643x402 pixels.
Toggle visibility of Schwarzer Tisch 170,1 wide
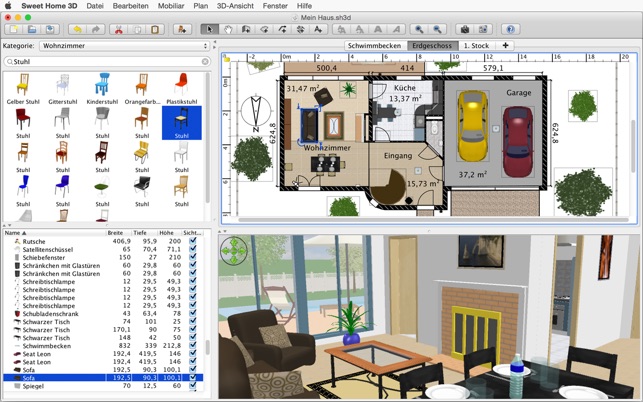(193, 330)
